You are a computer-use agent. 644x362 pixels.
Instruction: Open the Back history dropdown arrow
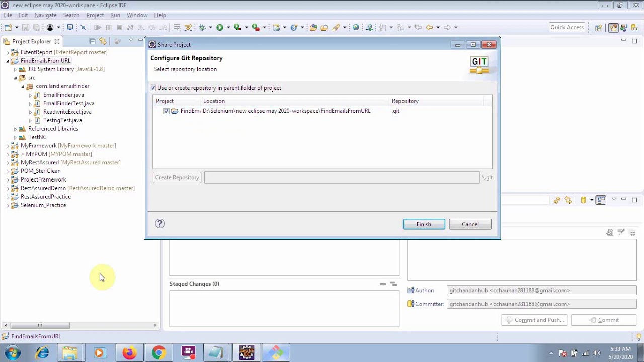pyautogui.click(x=438, y=28)
